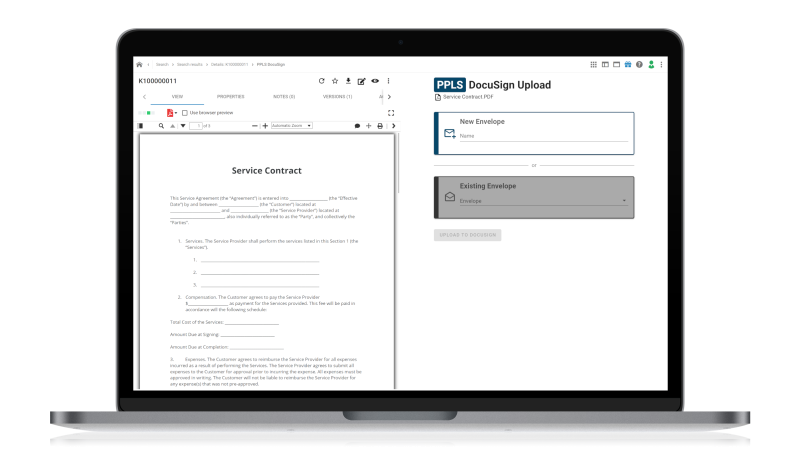The height and width of the screenshot is (460, 800).
Task: Click the open envelope icon in Existing Envelope
Action: click(449, 197)
